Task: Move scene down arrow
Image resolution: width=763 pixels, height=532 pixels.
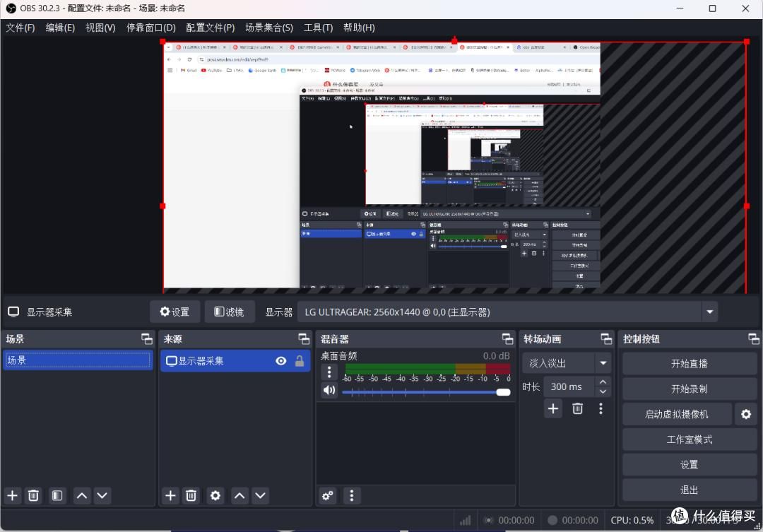Action: 102,495
